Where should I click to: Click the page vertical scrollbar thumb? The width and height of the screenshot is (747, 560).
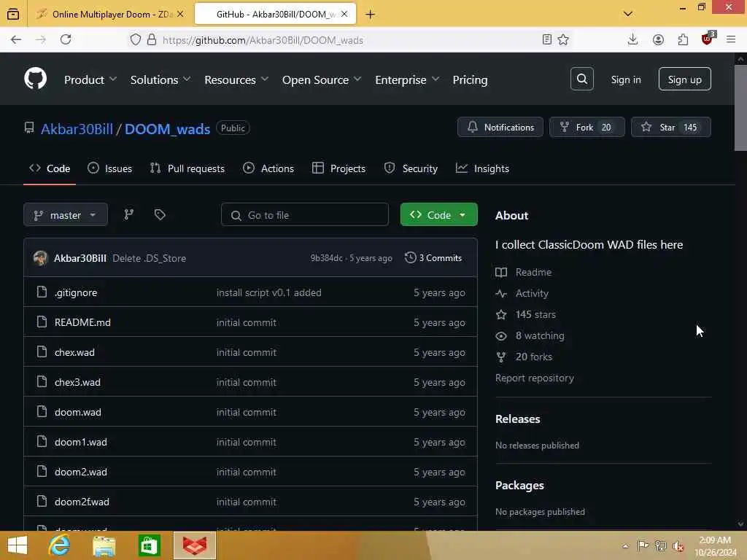pyautogui.click(x=740, y=108)
